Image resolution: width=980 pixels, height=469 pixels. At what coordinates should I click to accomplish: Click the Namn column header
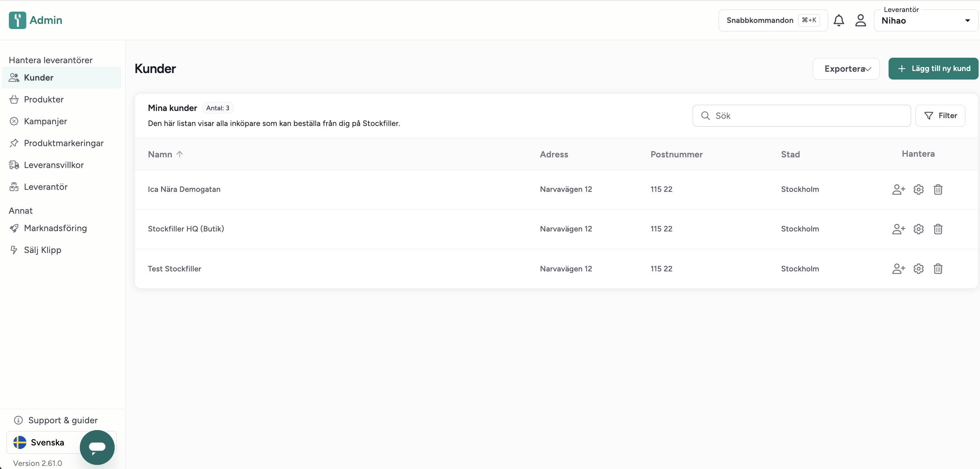click(x=160, y=154)
